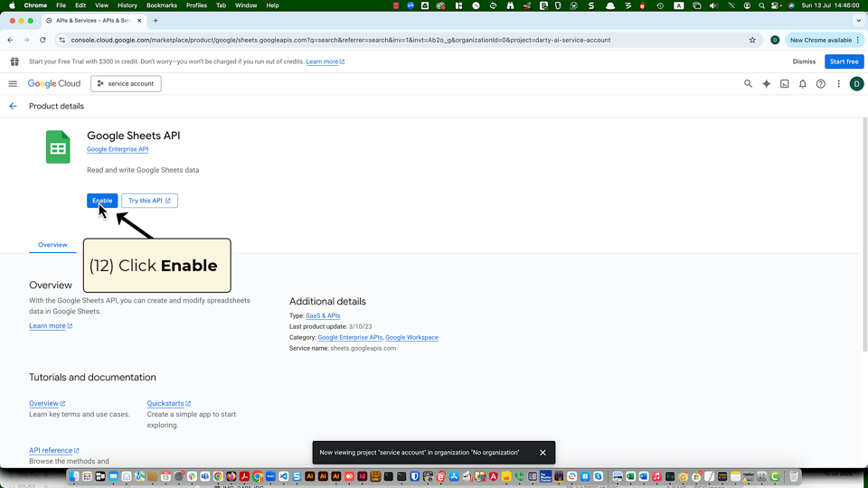Open the help question mark icon

point(821,83)
